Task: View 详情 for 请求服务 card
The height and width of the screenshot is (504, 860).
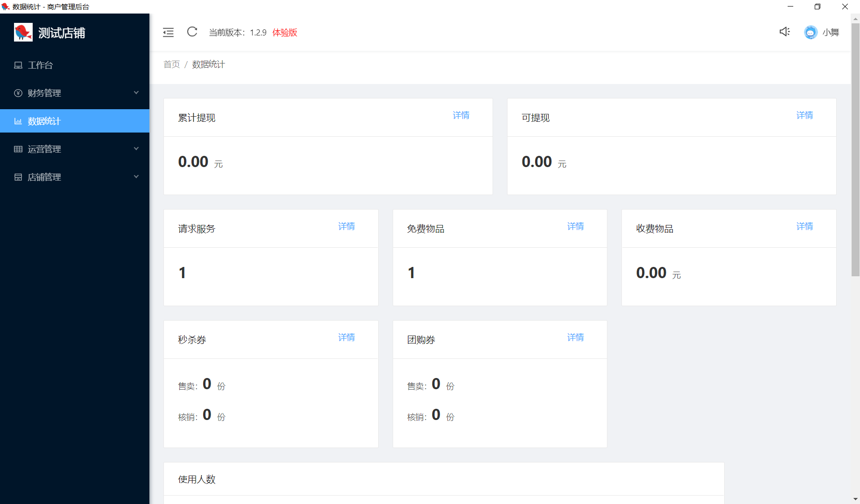Action: (346, 226)
